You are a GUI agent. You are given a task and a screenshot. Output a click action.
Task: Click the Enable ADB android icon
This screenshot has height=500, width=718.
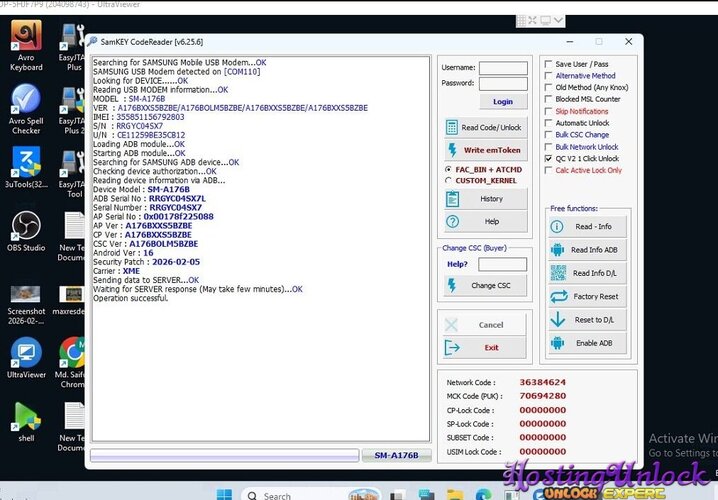[x=557, y=342]
